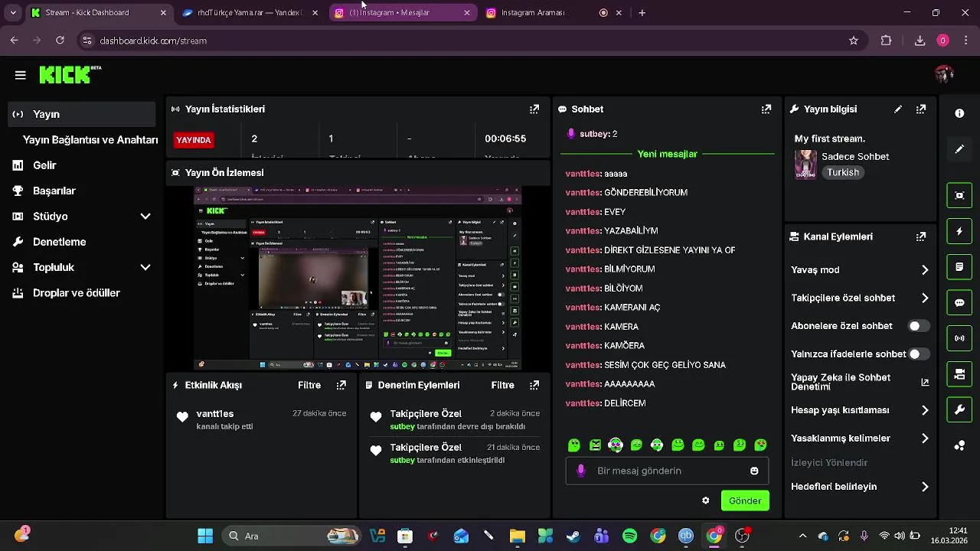This screenshot has width=980, height=551.
Task: Open the browser extensions puzzle icon
Action: 887,41
